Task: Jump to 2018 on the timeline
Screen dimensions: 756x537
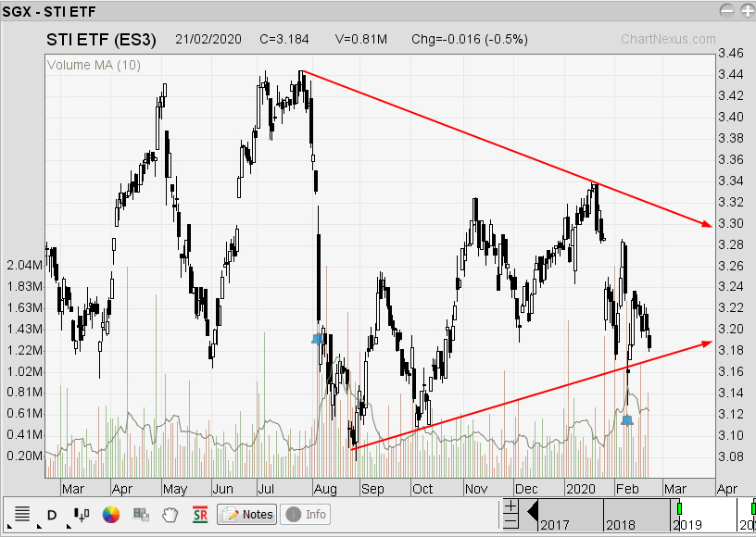Action: coord(620,524)
